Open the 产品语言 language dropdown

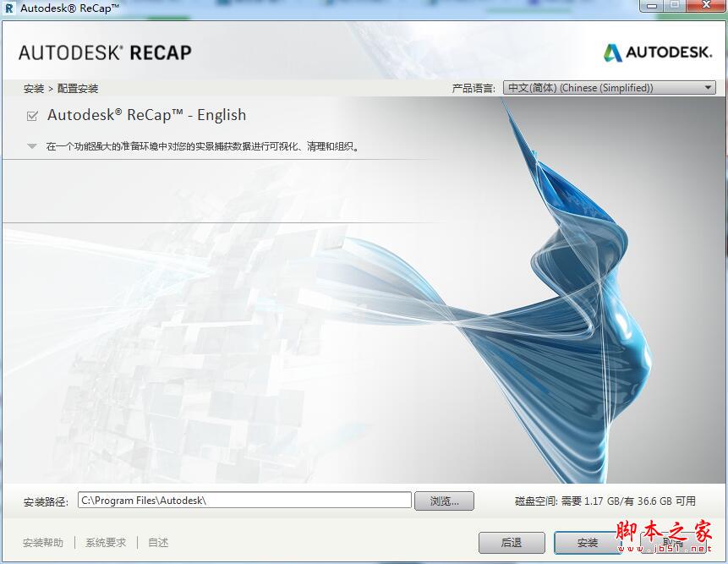click(609, 88)
